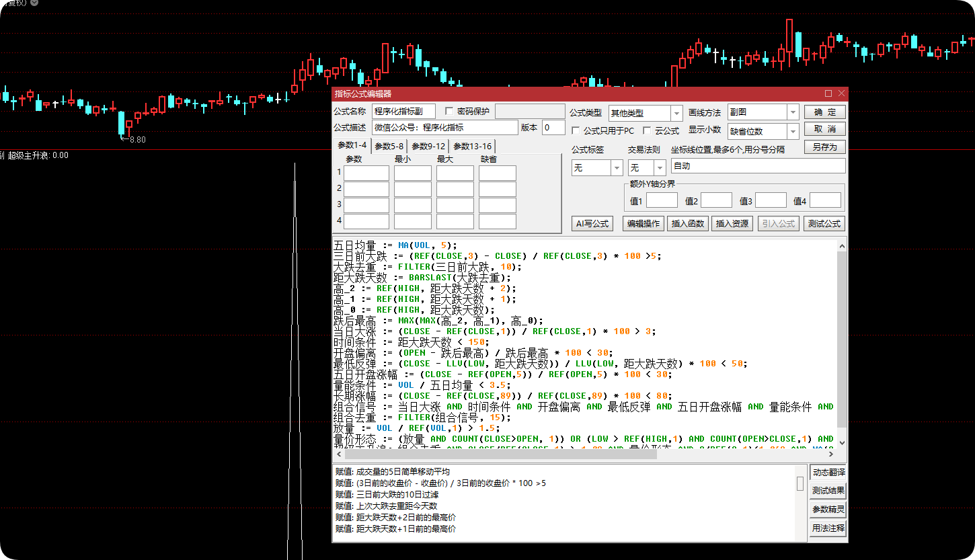Click the 取消 button
Image resolution: width=975 pixels, height=560 pixels.
point(825,129)
